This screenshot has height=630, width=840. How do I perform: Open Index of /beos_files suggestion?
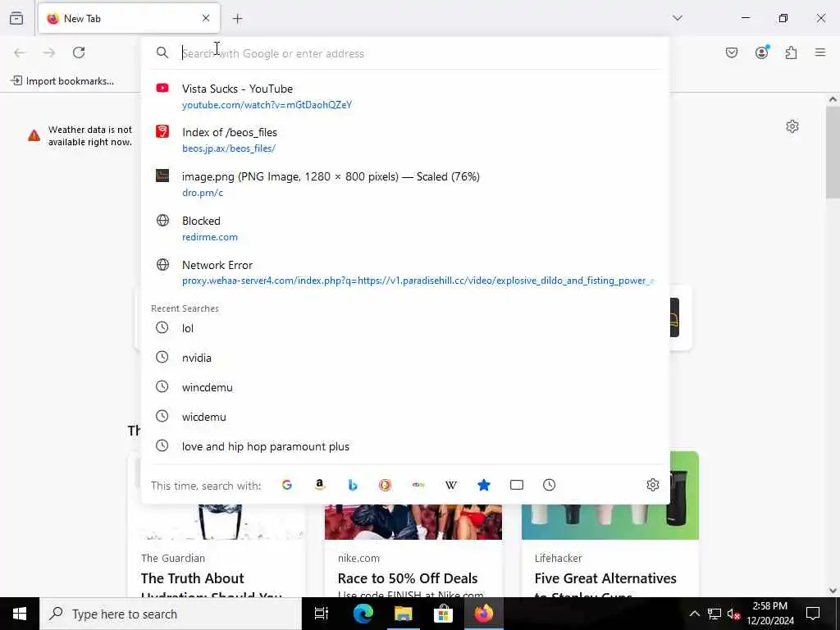click(405, 139)
